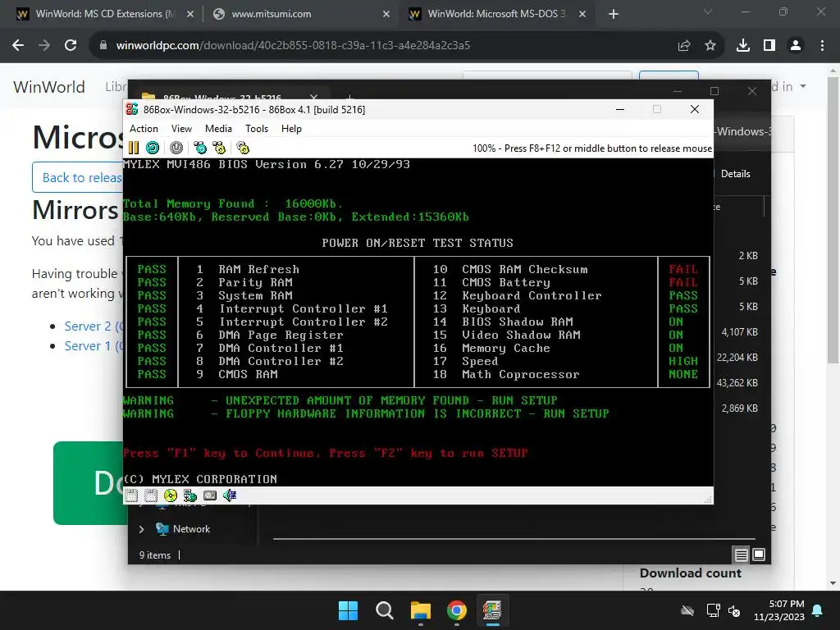Open the taskbar clock and date
This screenshot has width=840, height=630.
click(x=779, y=610)
